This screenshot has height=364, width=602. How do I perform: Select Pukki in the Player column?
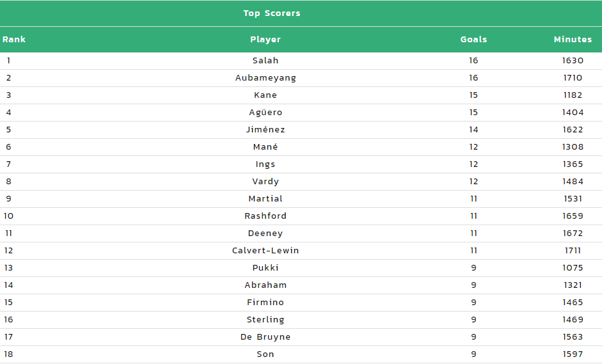(265, 267)
